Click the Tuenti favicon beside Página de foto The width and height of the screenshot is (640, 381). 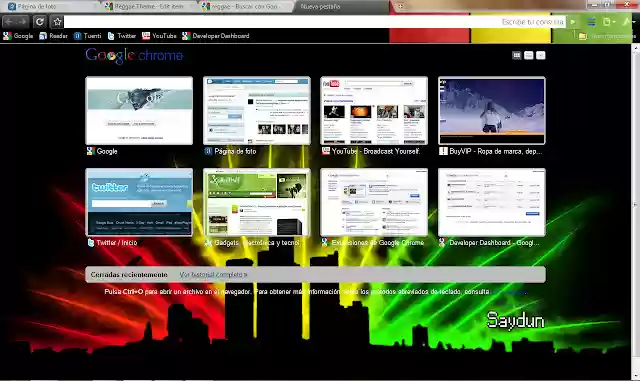coord(208,152)
